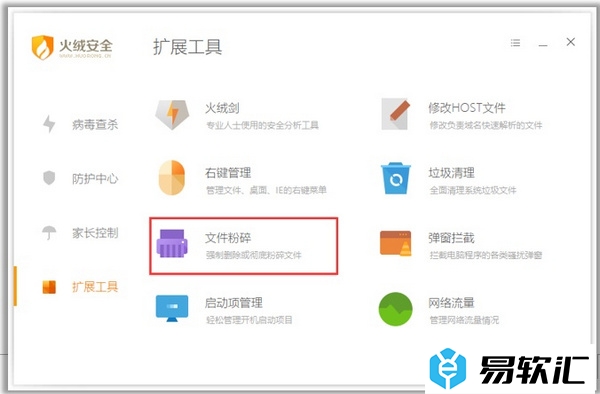Screen dimensions: 600x394
Task: Launch 网络流量 tool title
Action: [452, 303]
